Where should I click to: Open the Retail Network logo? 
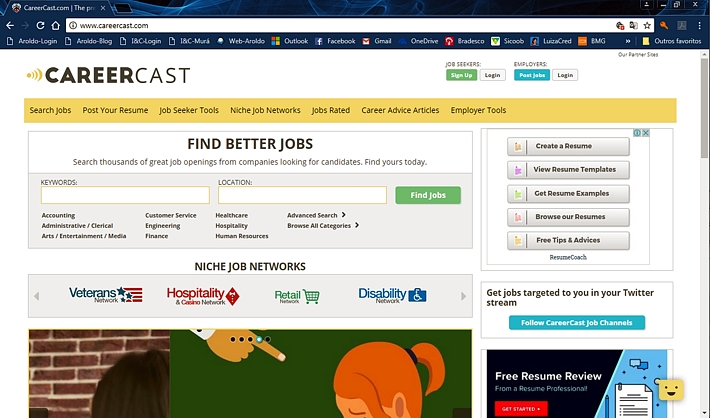tap(297, 296)
